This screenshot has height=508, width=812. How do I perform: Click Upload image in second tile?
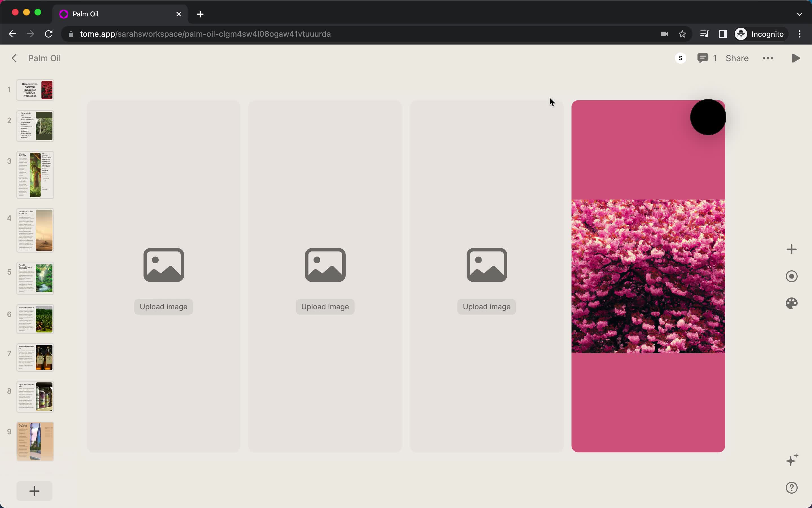(325, 307)
